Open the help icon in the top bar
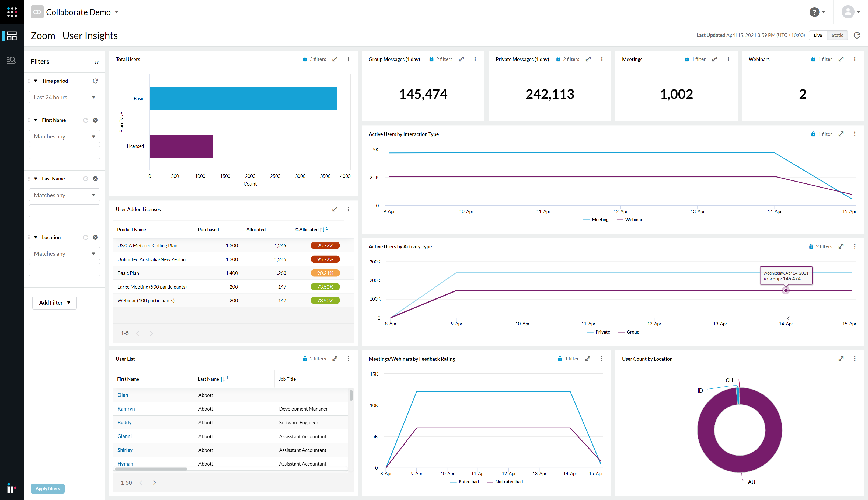Viewport: 868px width, 500px height. pyautogui.click(x=814, y=12)
